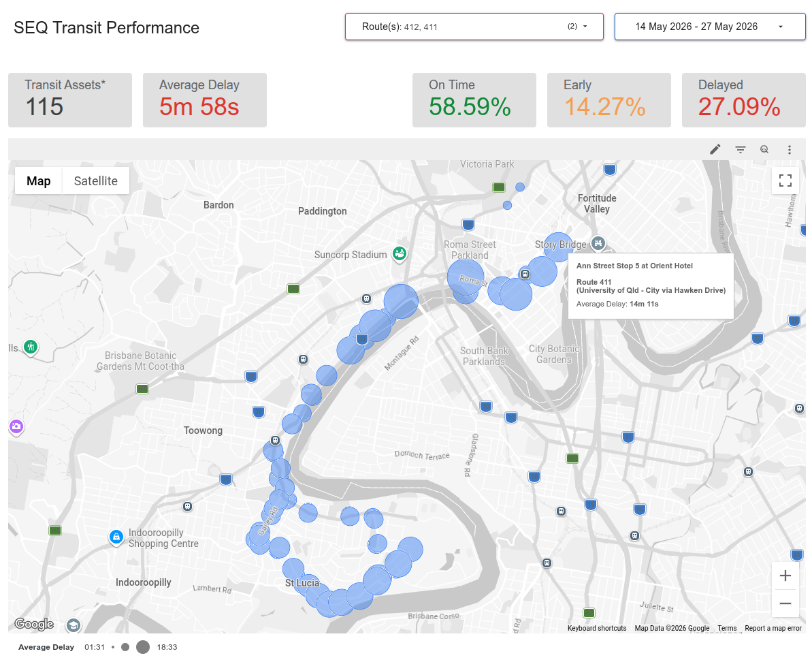This screenshot has height=660, width=812.
Task: Click the Brisbane Botanic Gardens Mt Coot-tha label
Action: point(140,361)
